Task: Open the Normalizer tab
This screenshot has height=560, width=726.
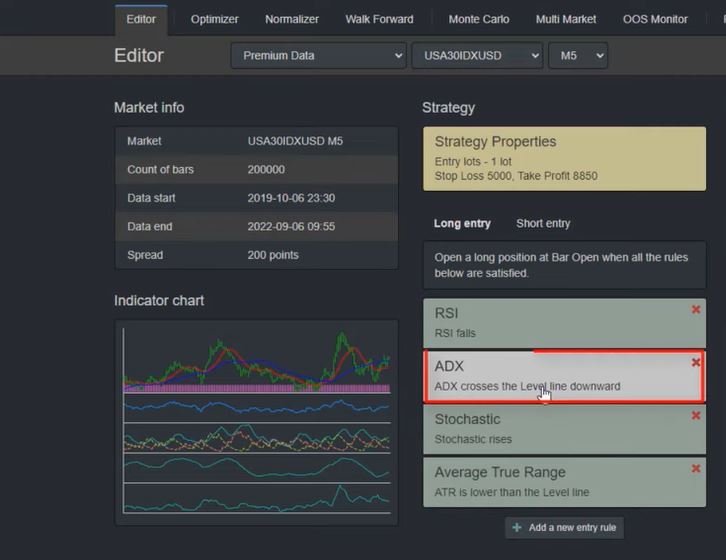Action: point(292,19)
